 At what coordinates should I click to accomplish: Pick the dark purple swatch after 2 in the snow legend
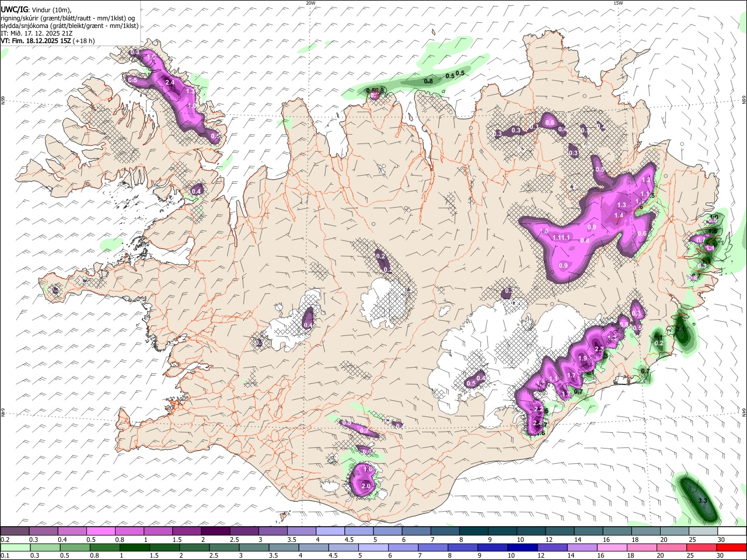click(215, 531)
